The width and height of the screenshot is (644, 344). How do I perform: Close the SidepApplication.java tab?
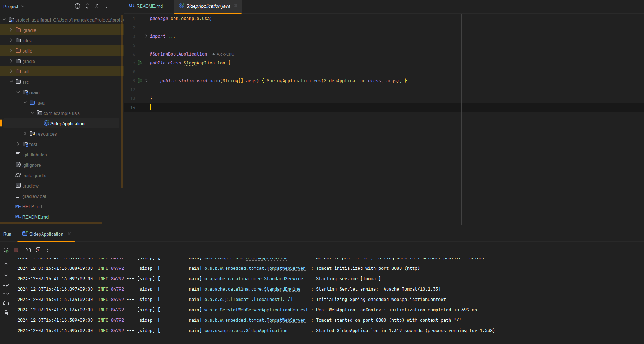(236, 6)
